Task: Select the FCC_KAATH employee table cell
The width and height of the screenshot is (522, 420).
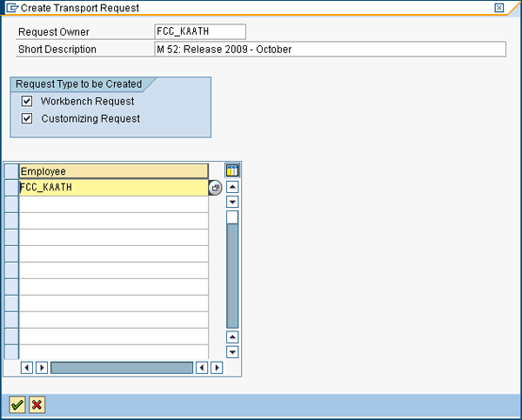Action: click(x=113, y=188)
